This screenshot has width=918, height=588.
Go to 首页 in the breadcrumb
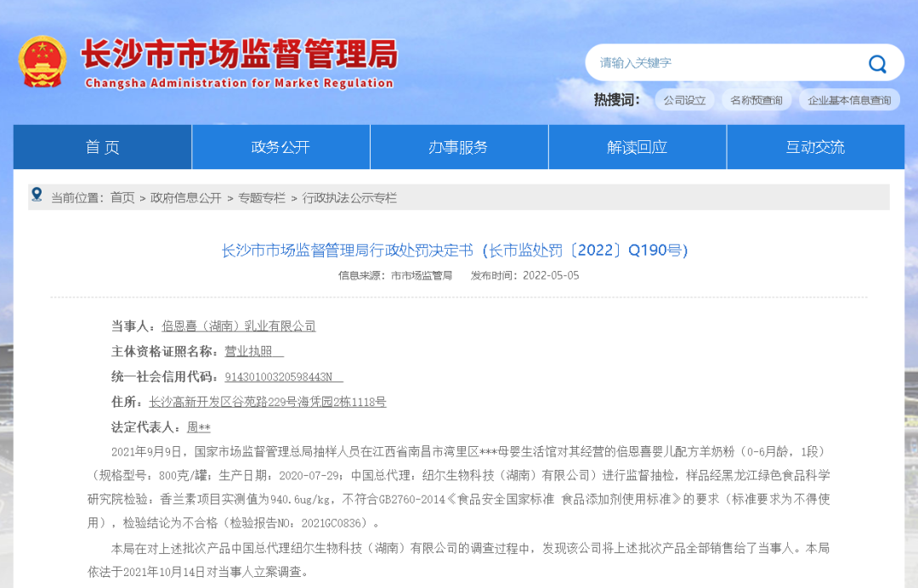[x=122, y=198]
